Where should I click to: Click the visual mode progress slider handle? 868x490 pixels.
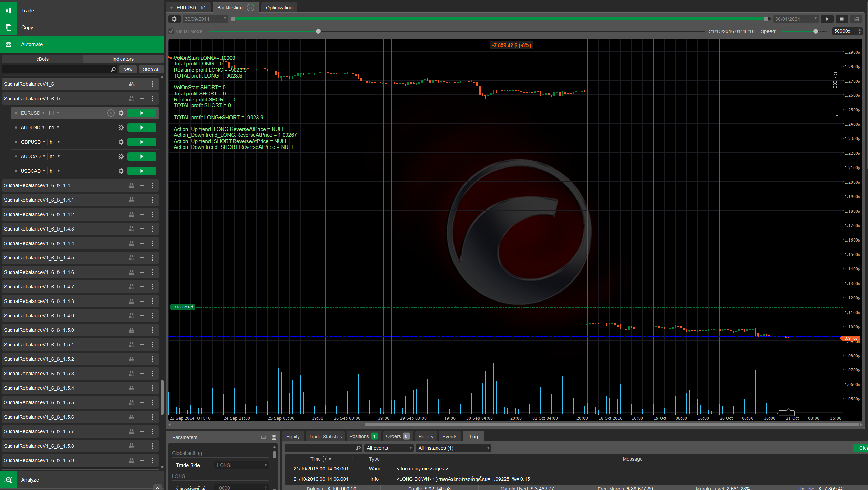click(318, 31)
